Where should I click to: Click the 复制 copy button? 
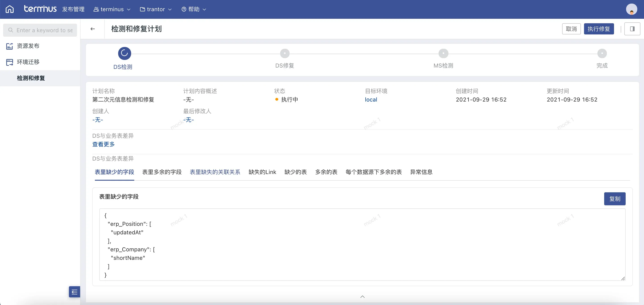click(615, 199)
